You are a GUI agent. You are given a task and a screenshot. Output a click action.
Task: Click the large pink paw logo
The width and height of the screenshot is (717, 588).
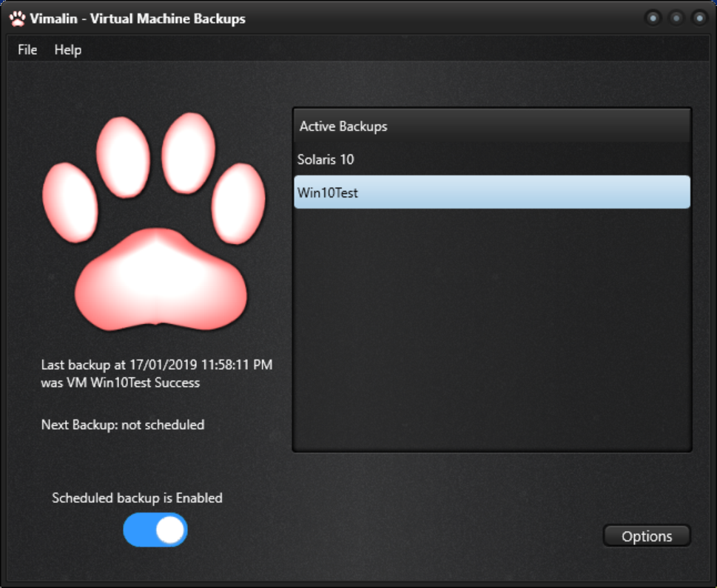tap(154, 220)
